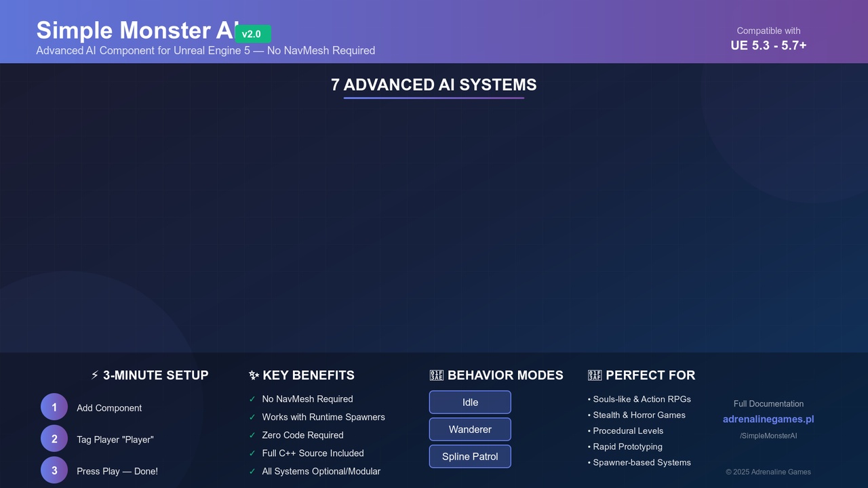The height and width of the screenshot is (488, 868).
Task: Click the Add Component step text
Action: (x=109, y=408)
